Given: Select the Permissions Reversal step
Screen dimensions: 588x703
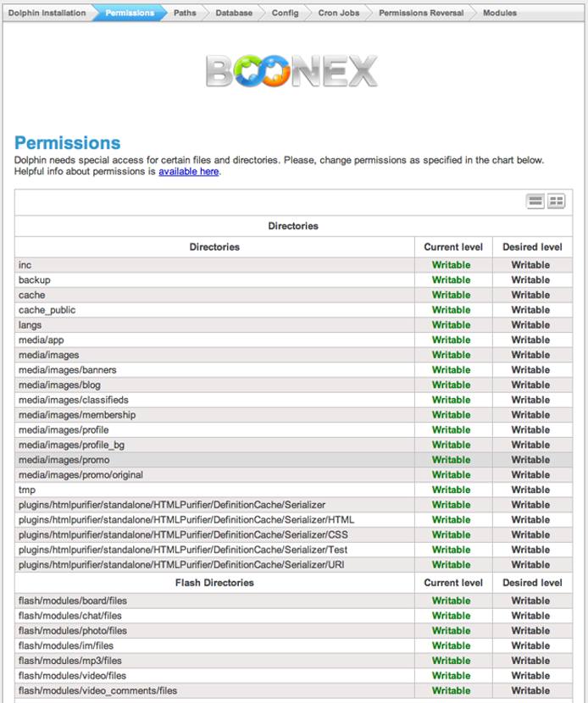Looking at the screenshot, I should click(x=421, y=14).
